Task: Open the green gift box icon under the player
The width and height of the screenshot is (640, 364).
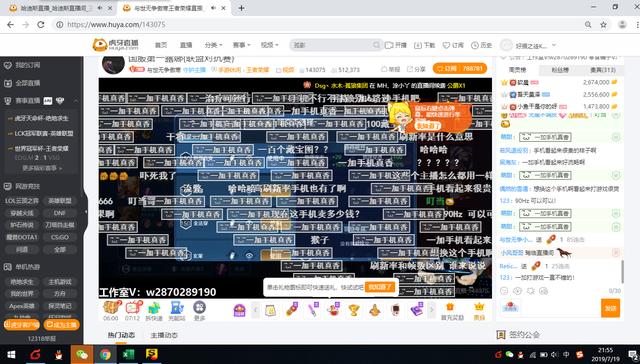Action: (154, 307)
